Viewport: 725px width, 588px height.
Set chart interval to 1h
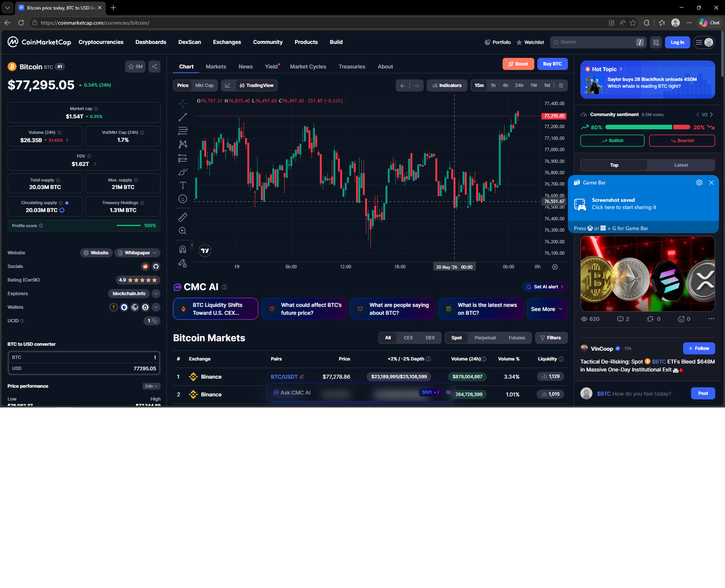(493, 85)
